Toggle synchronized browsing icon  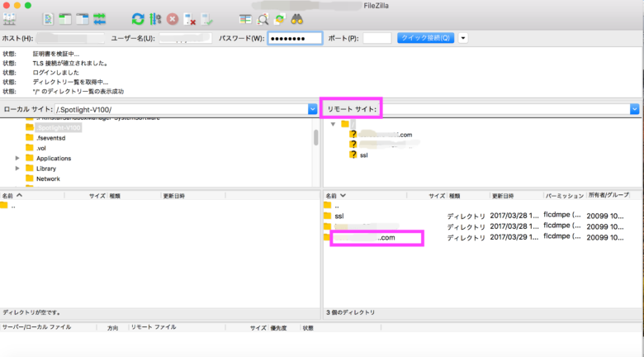[x=280, y=19]
